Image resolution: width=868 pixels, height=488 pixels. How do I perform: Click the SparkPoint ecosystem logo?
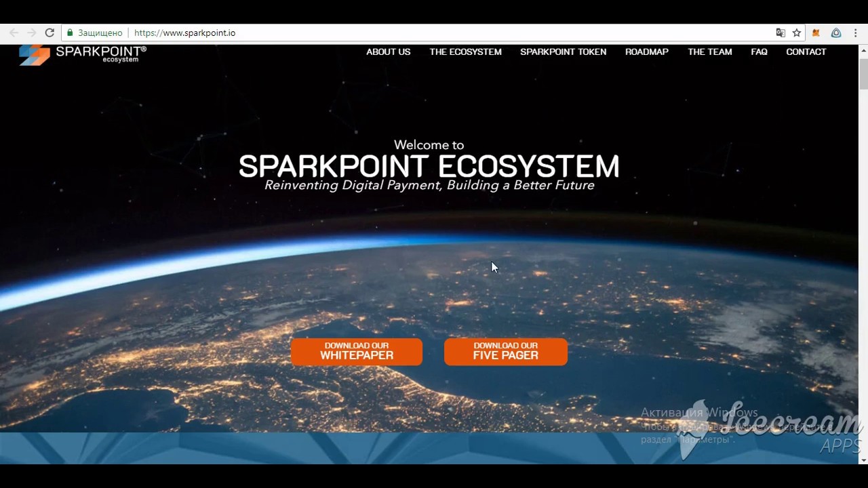pyautogui.click(x=82, y=54)
